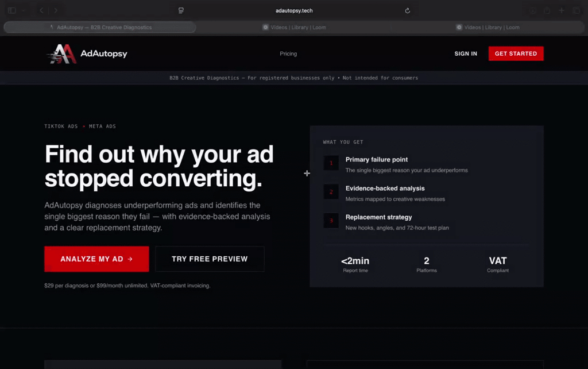Click 'Metrics mapped to creative weaknesses' text
Image resolution: width=588 pixels, height=369 pixels.
pyautogui.click(x=395, y=199)
